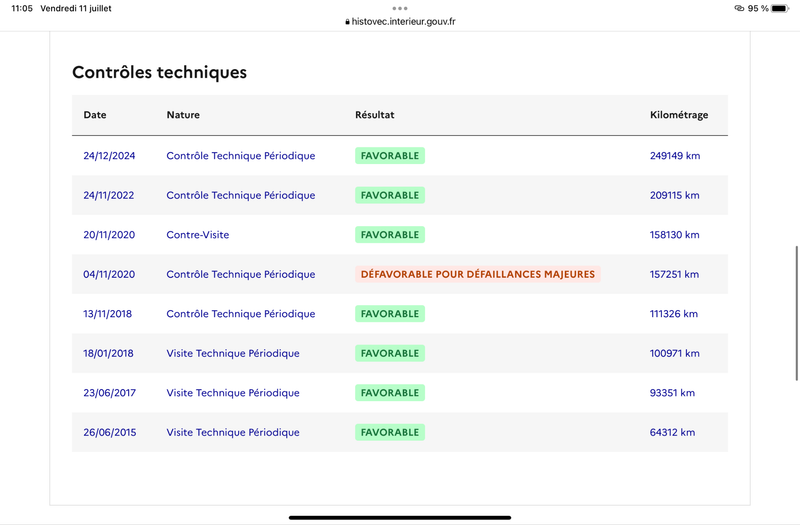The width and height of the screenshot is (800, 525).
Task: Click the Date column header
Action: (95, 115)
